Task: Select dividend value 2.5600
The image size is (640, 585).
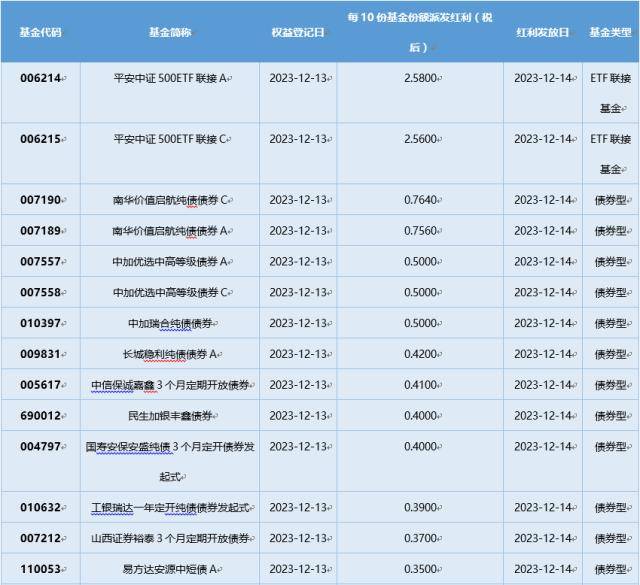Action: pos(420,139)
